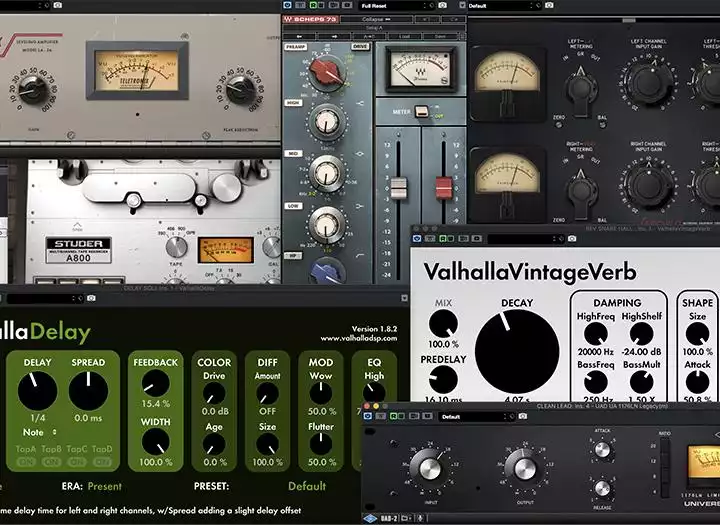Screen dimensions: 720x525
Task: Toggle the MID band button on Scheps 73
Action: tap(292, 153)
